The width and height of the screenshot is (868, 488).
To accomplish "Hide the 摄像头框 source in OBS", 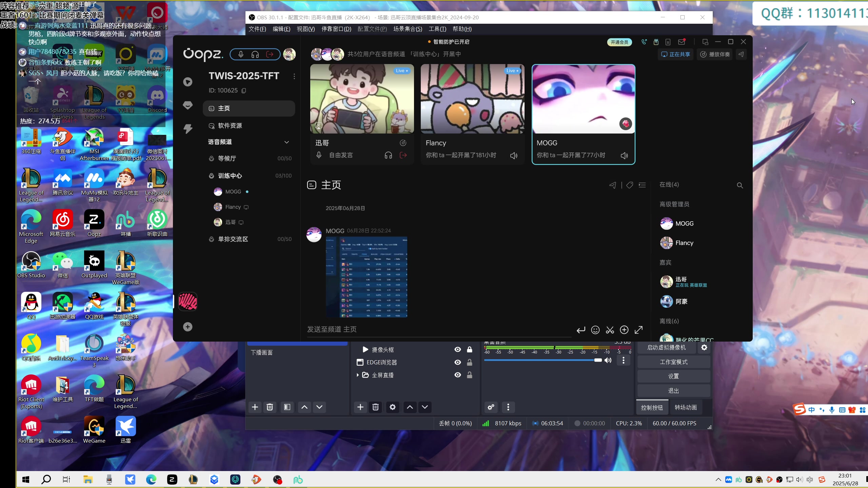I will [458, 350].
